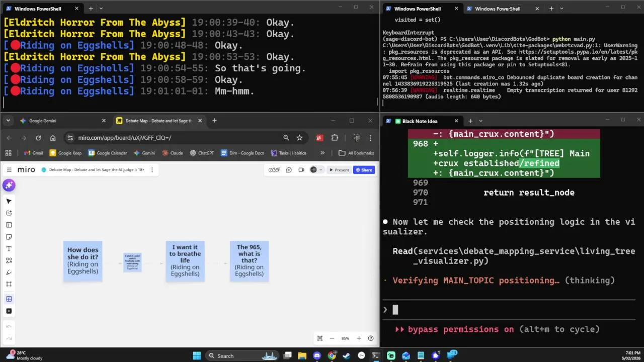Click fit-to-screen icon in Miro zoom bar

(x=319, y=338)
